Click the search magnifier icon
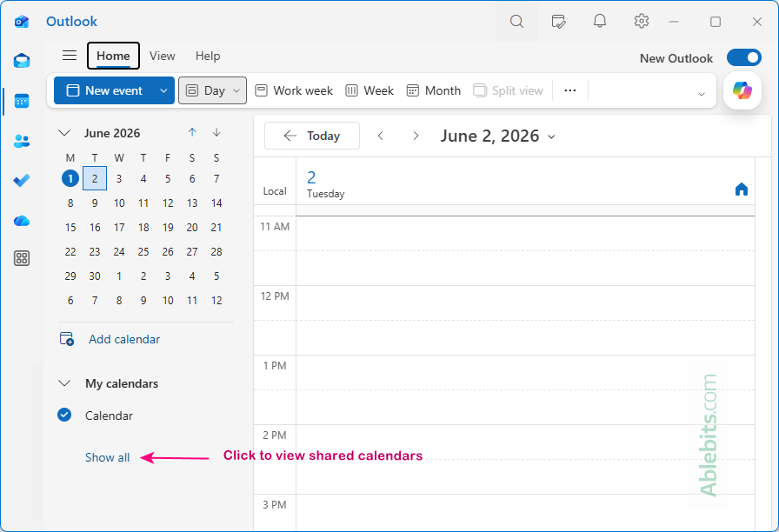 516,22
